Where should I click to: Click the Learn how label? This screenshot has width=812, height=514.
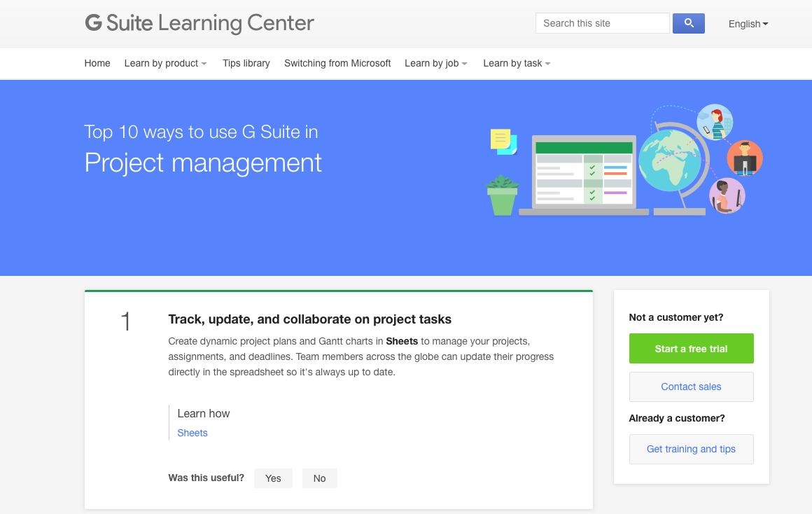[x=204, y=413]
